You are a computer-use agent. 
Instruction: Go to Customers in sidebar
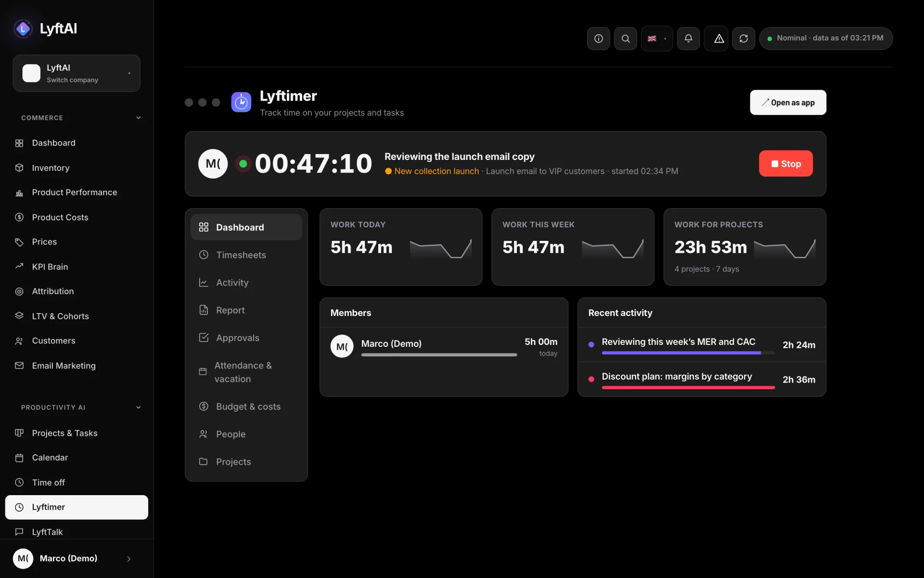click(x=77, y=341)
